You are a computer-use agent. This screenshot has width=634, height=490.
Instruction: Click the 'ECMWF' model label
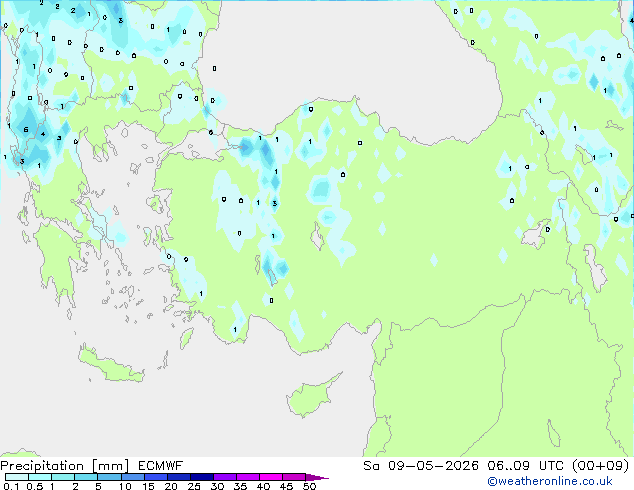click(x=161, y=466)
